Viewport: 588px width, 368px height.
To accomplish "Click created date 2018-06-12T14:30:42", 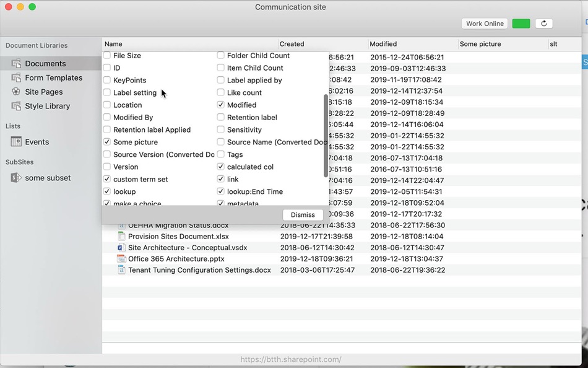I will tap(317, 247).
